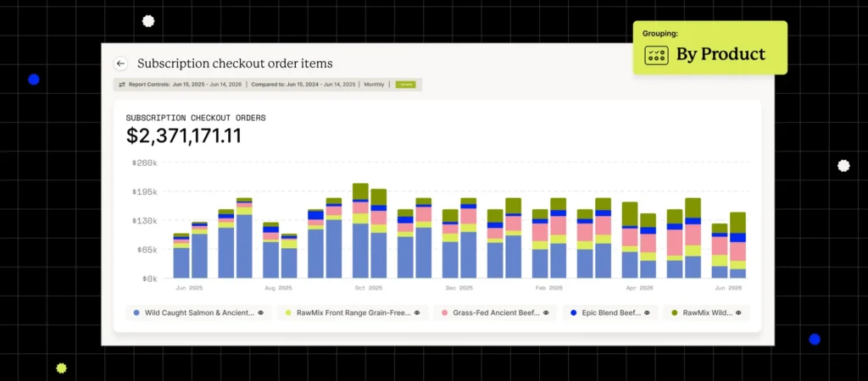
Task: Select the By Product grouping label
Action: pos(721,54)
